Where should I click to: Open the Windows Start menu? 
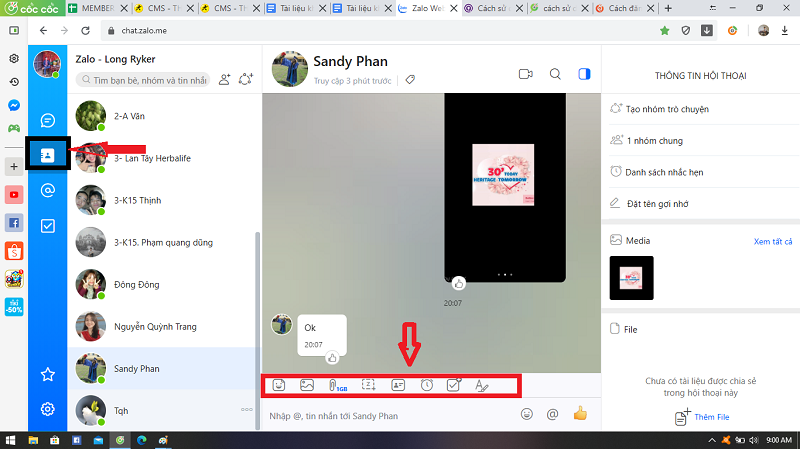[x=10, y=440]
